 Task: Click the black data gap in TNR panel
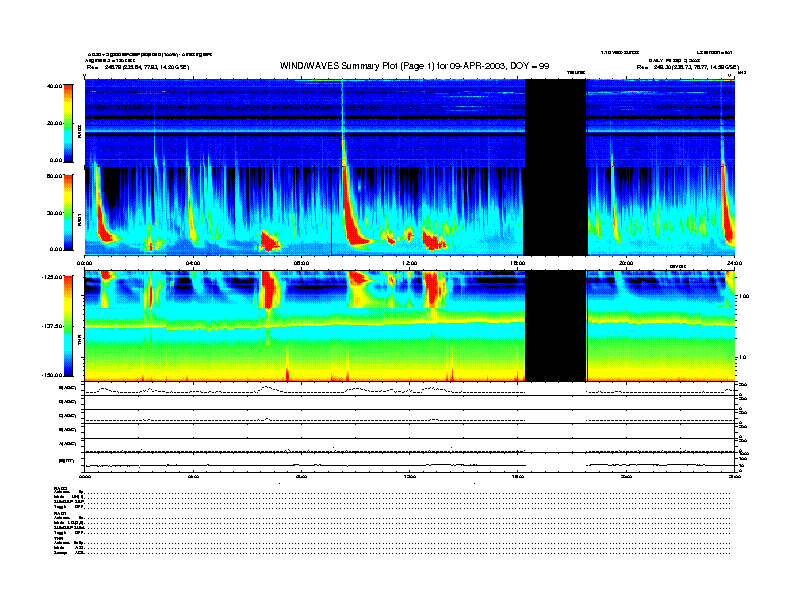click(556, 326)
